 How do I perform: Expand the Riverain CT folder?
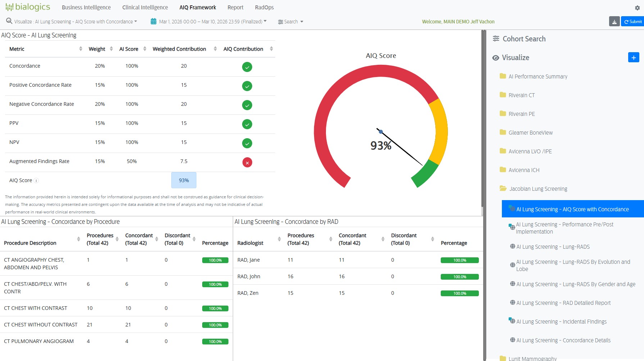(x=521, y=95)
